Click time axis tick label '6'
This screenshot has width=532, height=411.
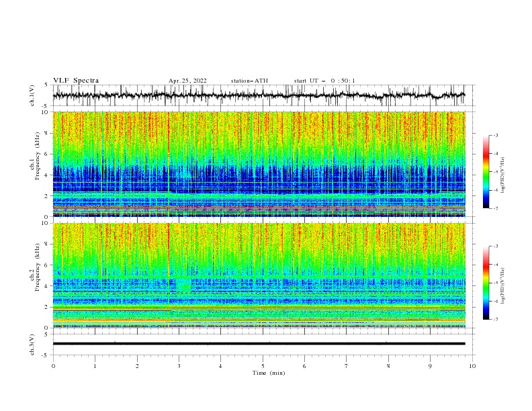coord(304,366)
